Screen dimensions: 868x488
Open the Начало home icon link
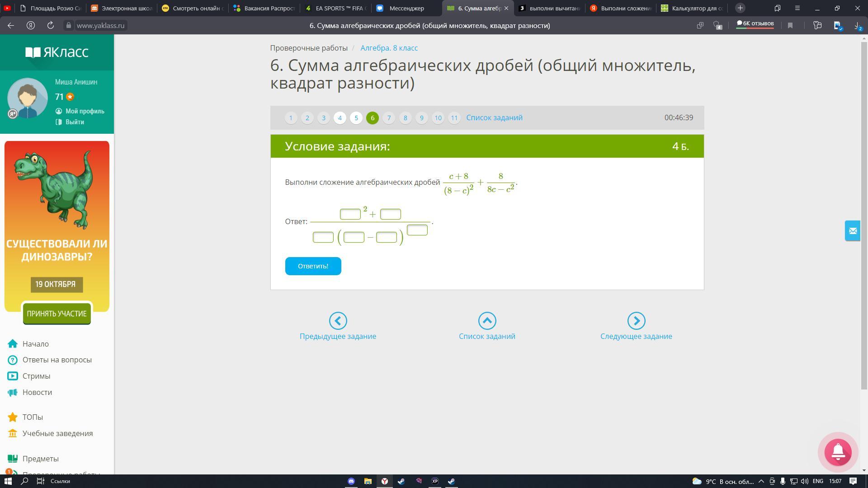pyautogui.click(x=13, y=344)
